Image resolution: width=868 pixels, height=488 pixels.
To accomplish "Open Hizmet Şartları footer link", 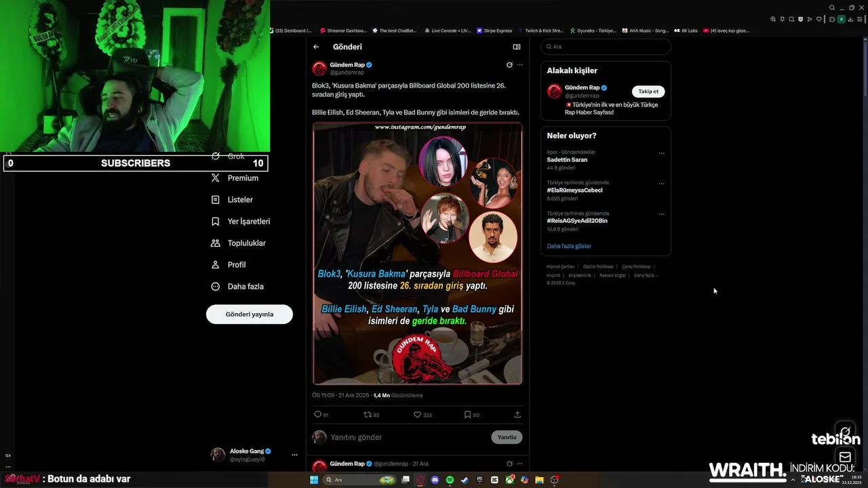I will pyautogui.click(x=560, y=267).
